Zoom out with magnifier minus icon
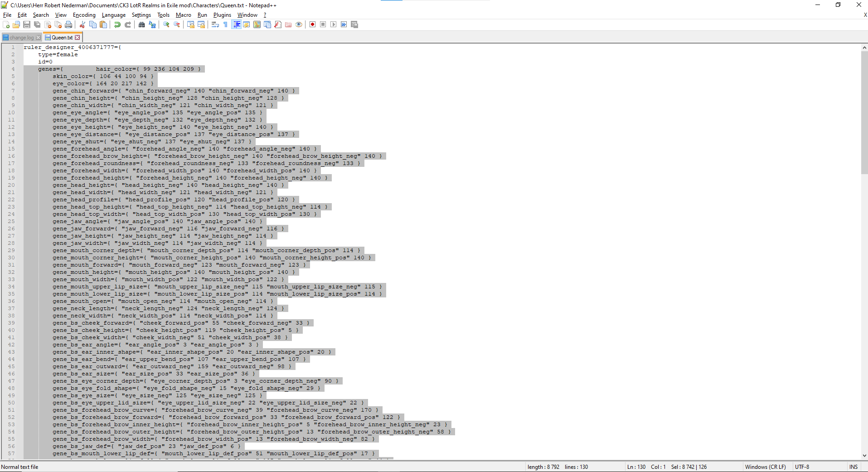 pyautogui.click(x=177, y=24)
